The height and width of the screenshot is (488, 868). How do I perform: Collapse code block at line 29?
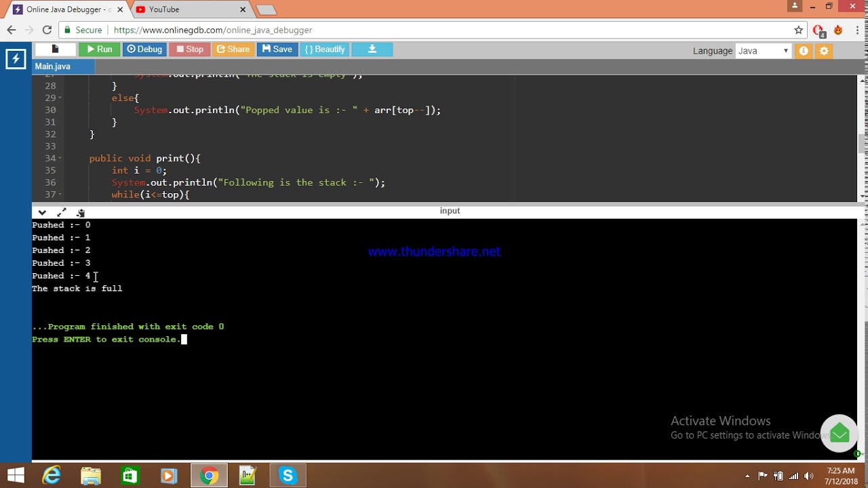(x=60, y=98)
